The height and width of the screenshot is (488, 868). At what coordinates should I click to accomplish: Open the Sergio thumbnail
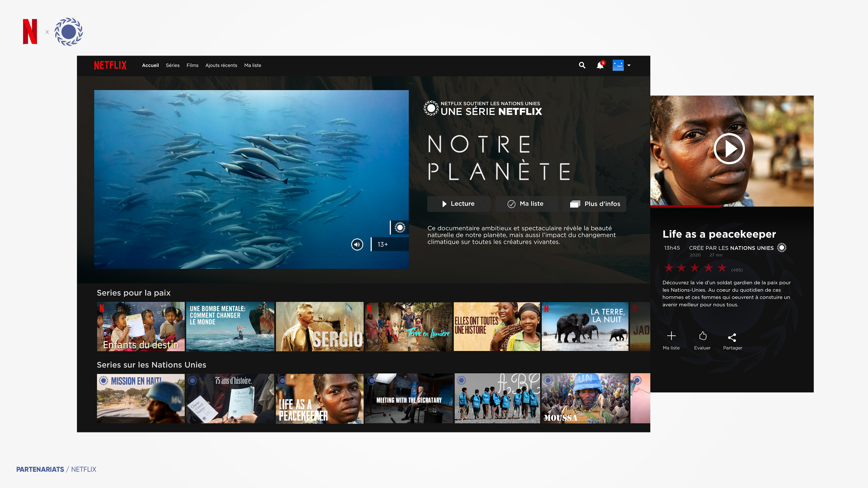click(319, 327)
